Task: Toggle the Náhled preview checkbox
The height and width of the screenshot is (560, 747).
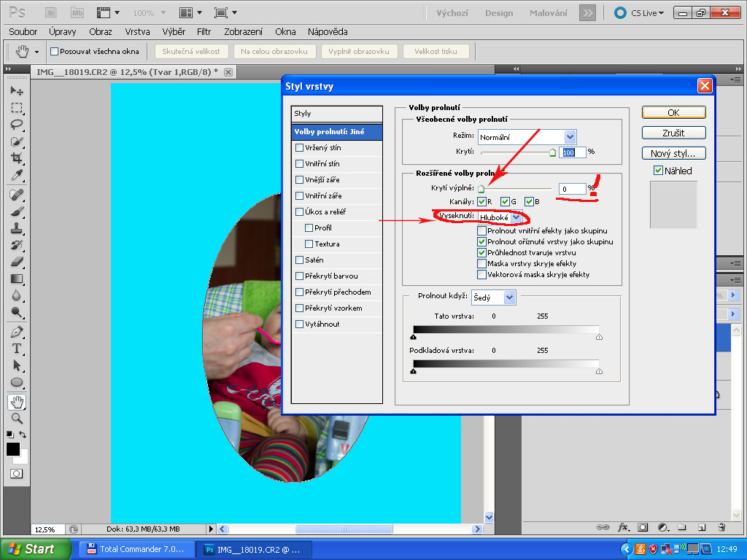Action: coord(659,171)
